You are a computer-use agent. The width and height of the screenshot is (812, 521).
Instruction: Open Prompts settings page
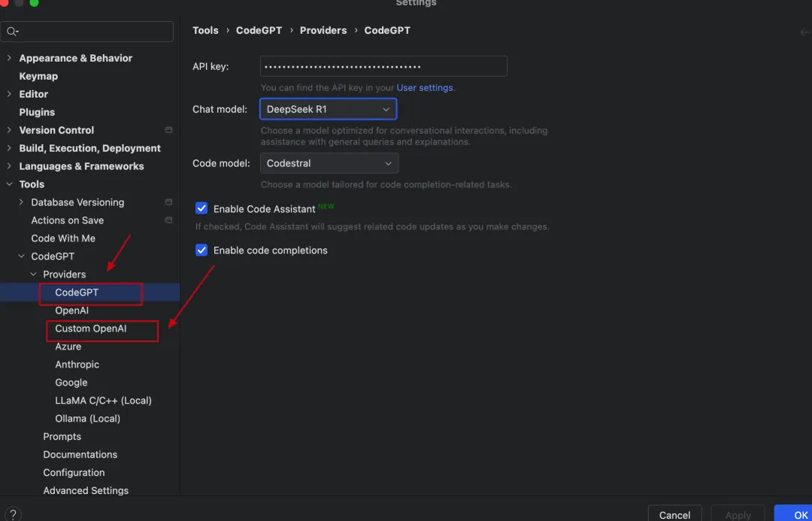[62, 437]
